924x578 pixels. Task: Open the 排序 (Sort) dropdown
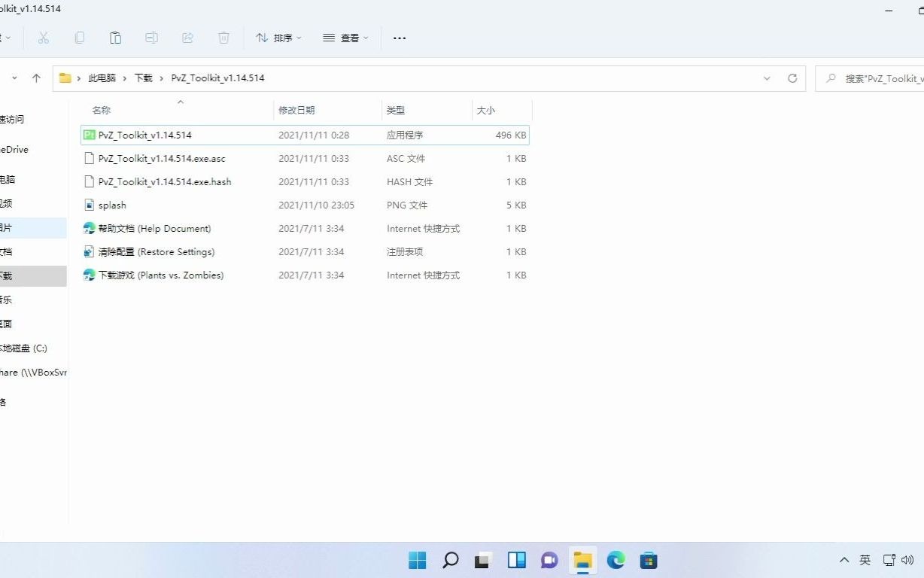click(x=278, y=38)
